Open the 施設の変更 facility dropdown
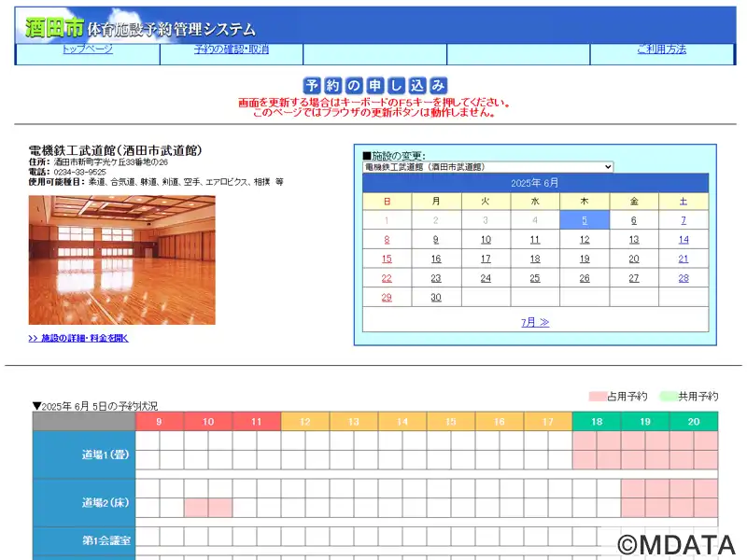Screen dimensions: 747x560 [x=487, y=167]
